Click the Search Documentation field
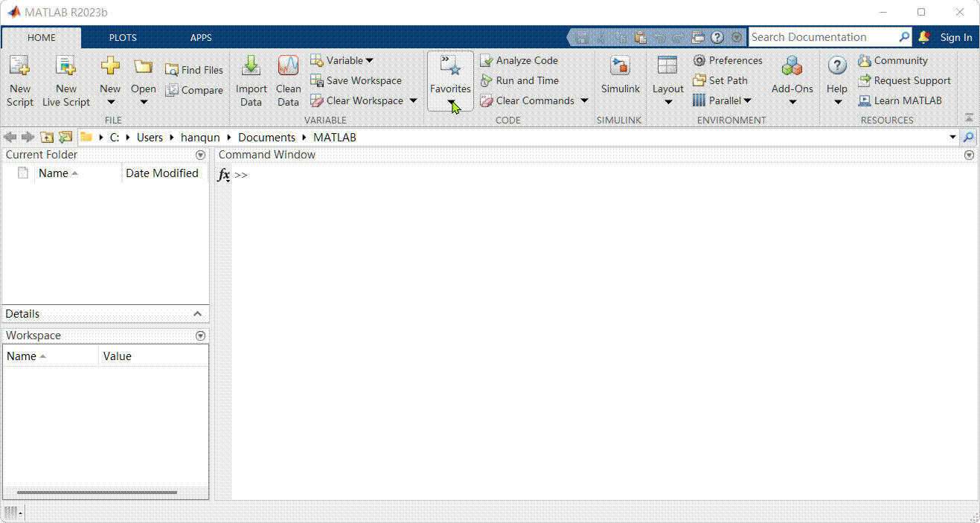This screenshot has height=523, width=980. tap(822, 37)
